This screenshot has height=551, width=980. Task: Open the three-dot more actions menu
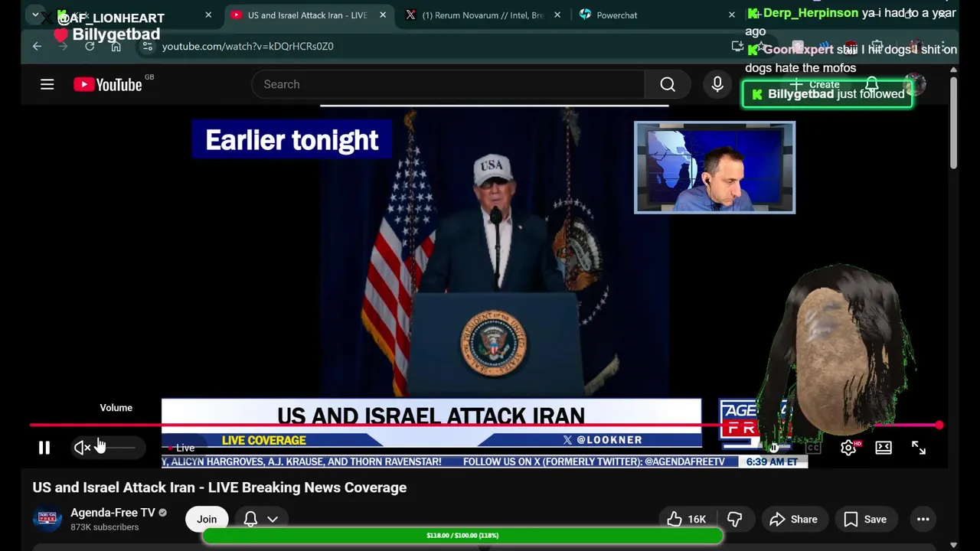(923, 519)
